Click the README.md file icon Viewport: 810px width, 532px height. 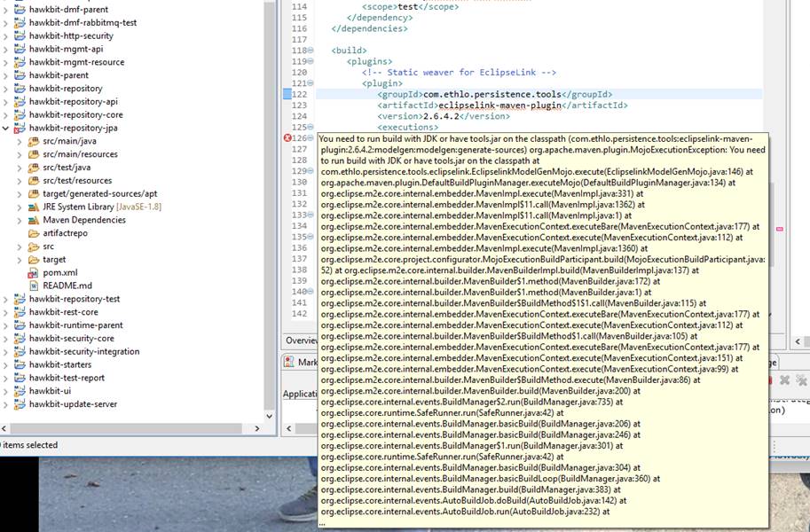(x=34, y=286)
